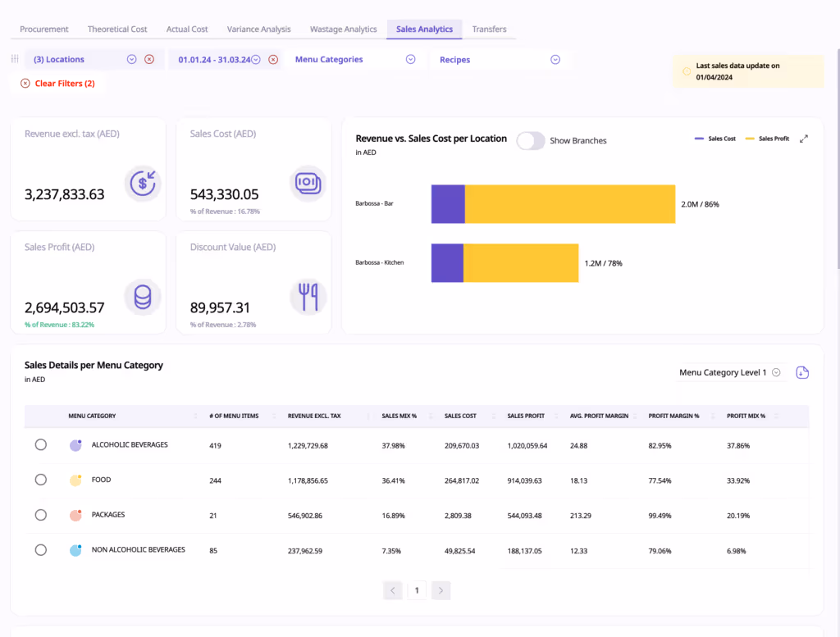Click the info icon on last sales update banner
Viewport: 840px width, 637px height.
click(686, 72)
